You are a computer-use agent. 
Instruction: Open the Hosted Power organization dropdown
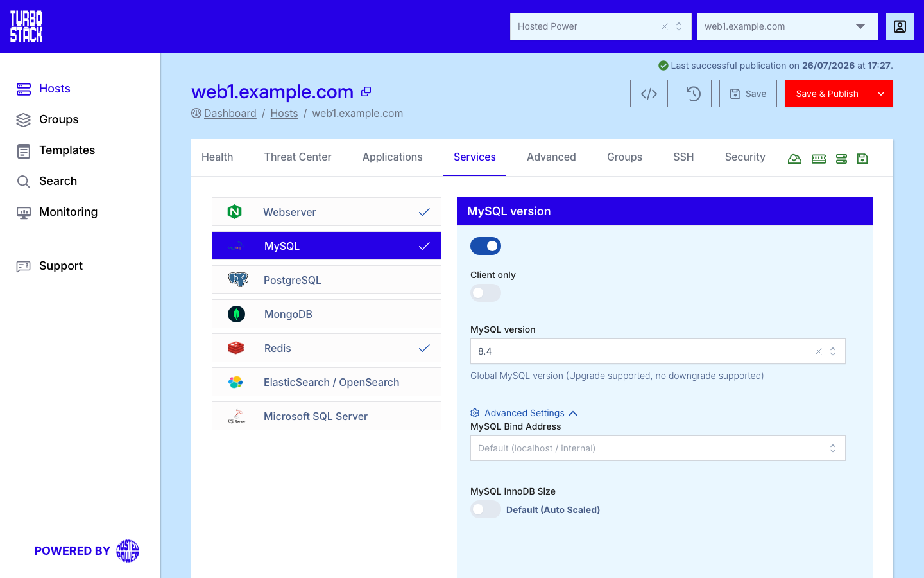click(679, 26)
